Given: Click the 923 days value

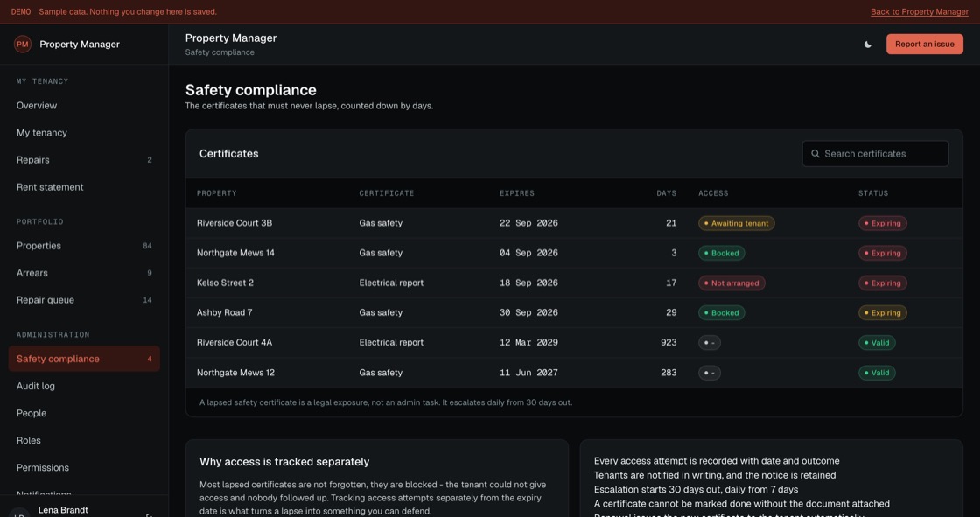Looking at the screenshot, I should (668, 343).
